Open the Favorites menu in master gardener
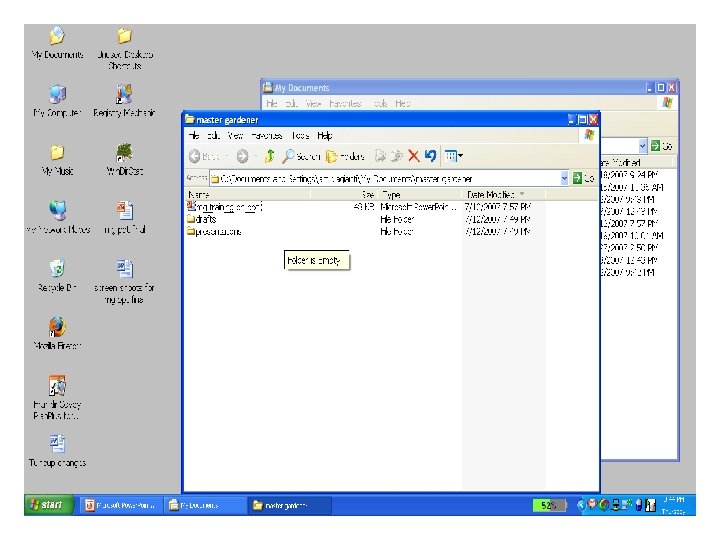The image size is (720, 540). (267, 135)
